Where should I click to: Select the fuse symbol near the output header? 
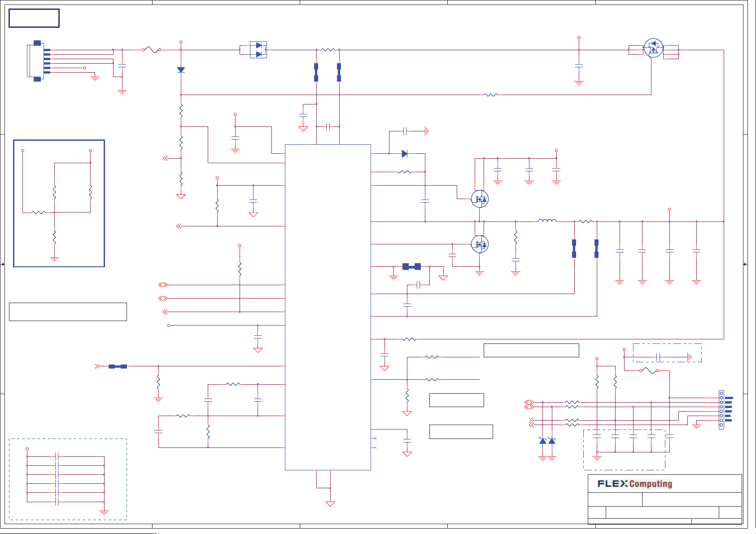pos(649,370)
